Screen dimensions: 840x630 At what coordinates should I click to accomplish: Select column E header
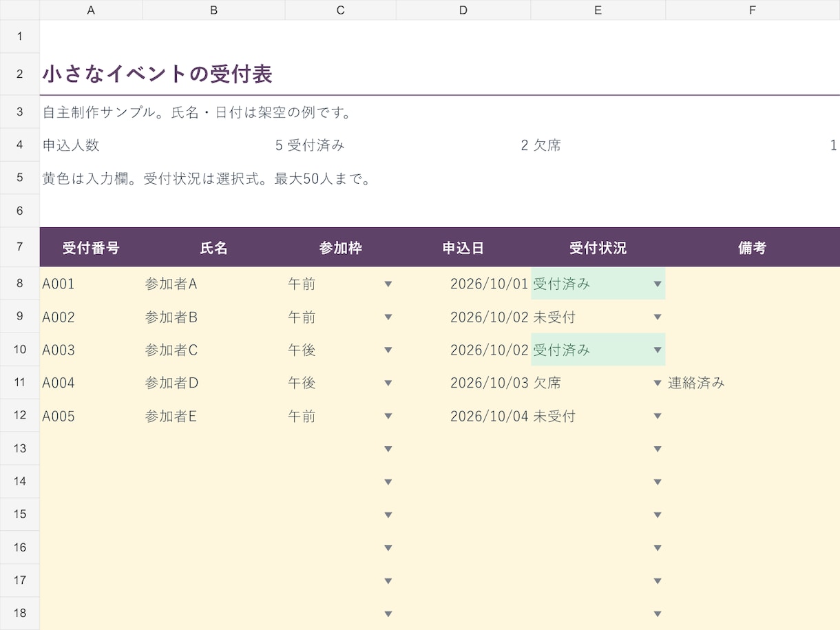point(598,10)
